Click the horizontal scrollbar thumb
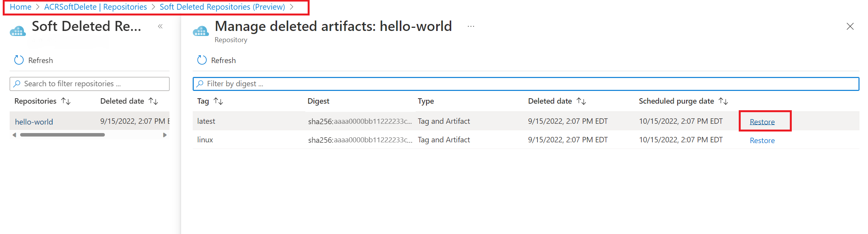The width and height of the screenshot is (868, 234). click(62, 135)
